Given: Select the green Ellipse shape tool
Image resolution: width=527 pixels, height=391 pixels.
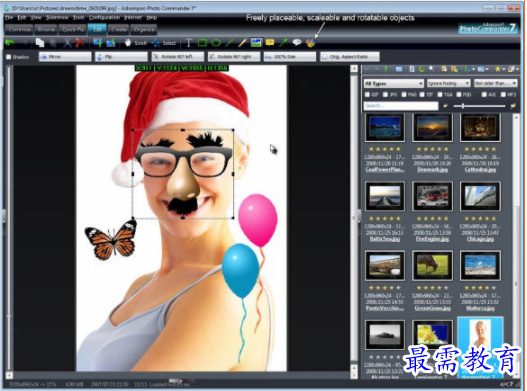Looking at the screenshot, I should (x=216, y=42).
